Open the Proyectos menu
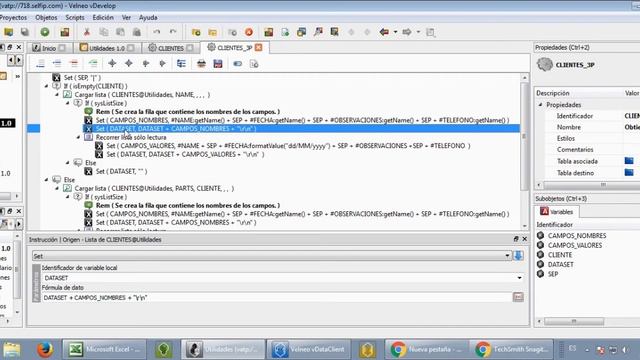 [x=13, y=18]
